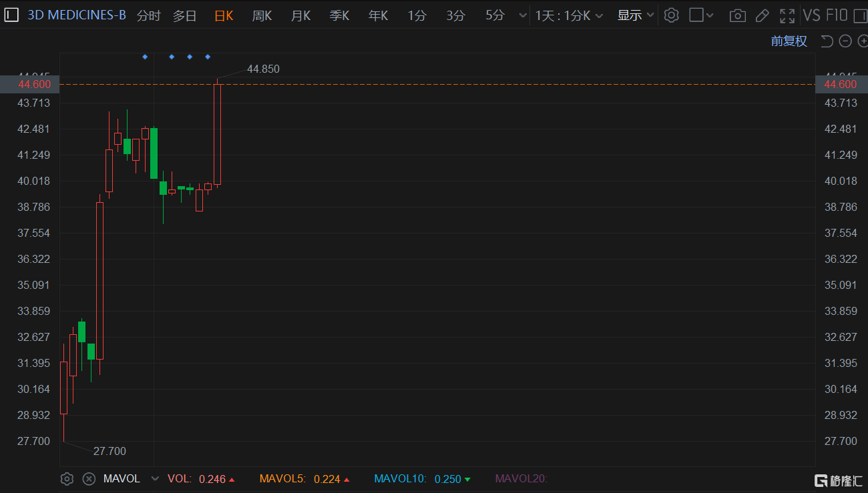This screenshot has height=493, width=868.
Task: Enter fullscreen chart mode
Action: click(787, 15)
